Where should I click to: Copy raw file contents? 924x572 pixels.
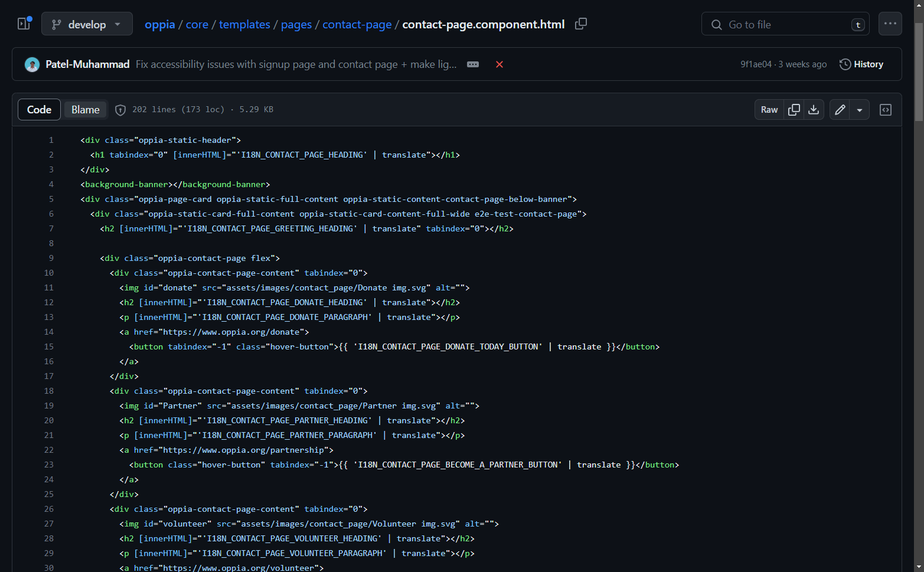click(794, 110)
